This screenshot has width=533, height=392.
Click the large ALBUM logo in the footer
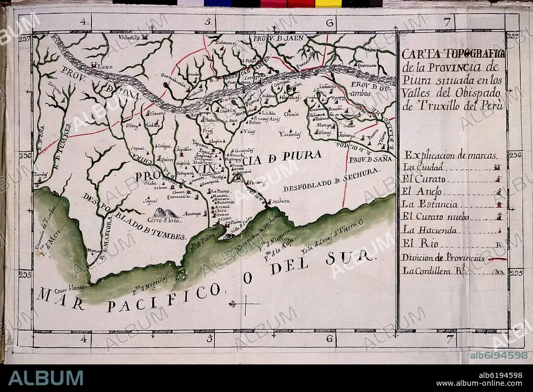46,378
